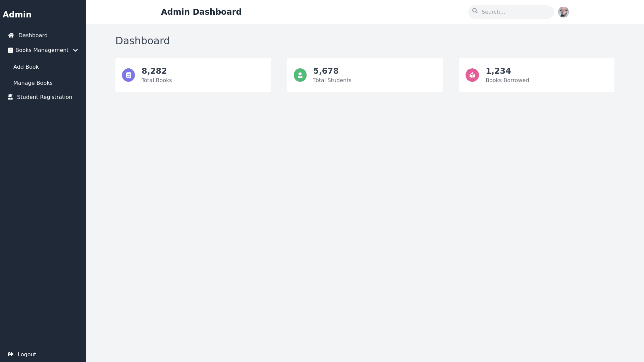Image resolution: width=644 pixels, height=362 pixels.
Task: Click the green student icon on Total Students card
Action: (300, 75)
